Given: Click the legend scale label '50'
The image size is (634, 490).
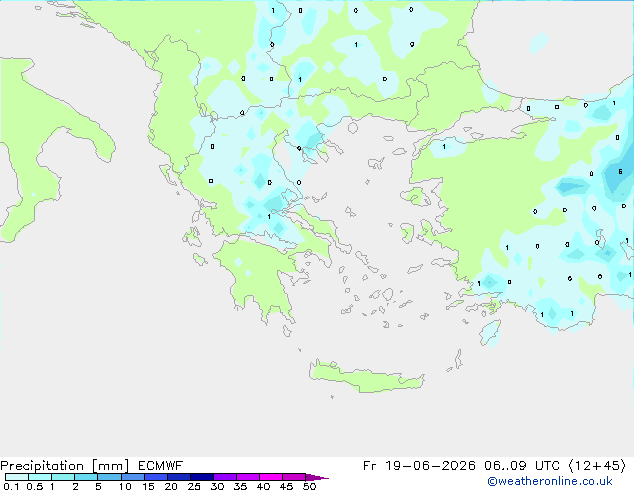Looking at the screenshot, I should [x=309, y=486].
